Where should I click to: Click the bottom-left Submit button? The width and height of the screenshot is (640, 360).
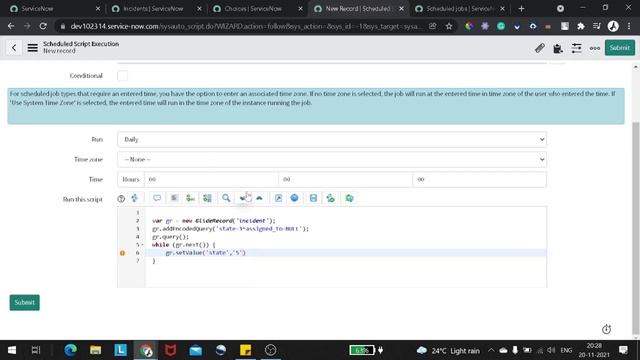point(24,302)
